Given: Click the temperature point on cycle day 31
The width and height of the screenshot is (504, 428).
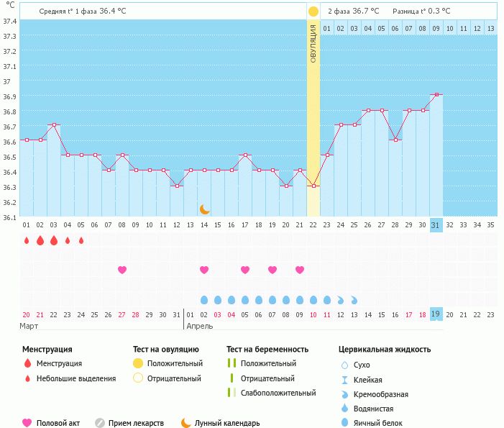Looking at the screenshot, I should pyautogui.click(x=436, y=94).
